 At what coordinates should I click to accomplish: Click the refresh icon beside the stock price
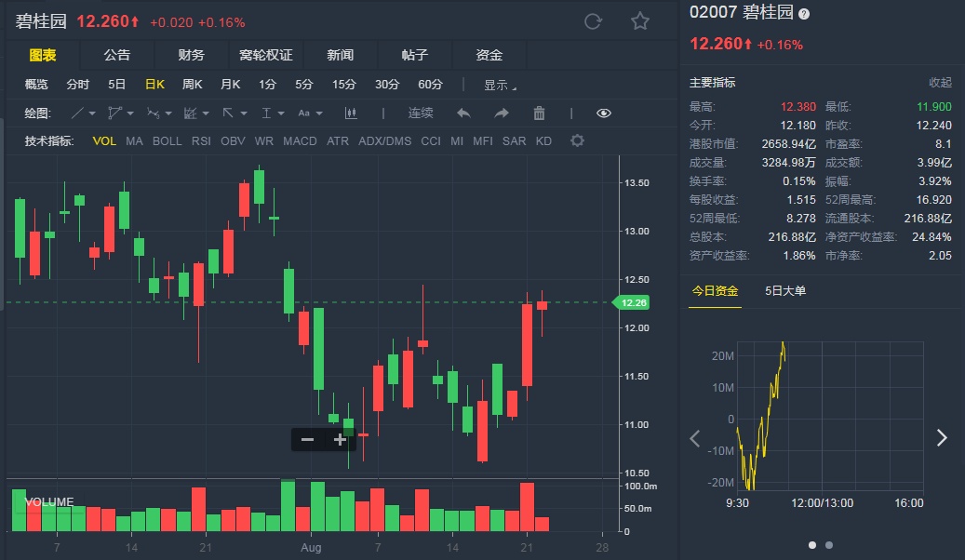(593, 21)
